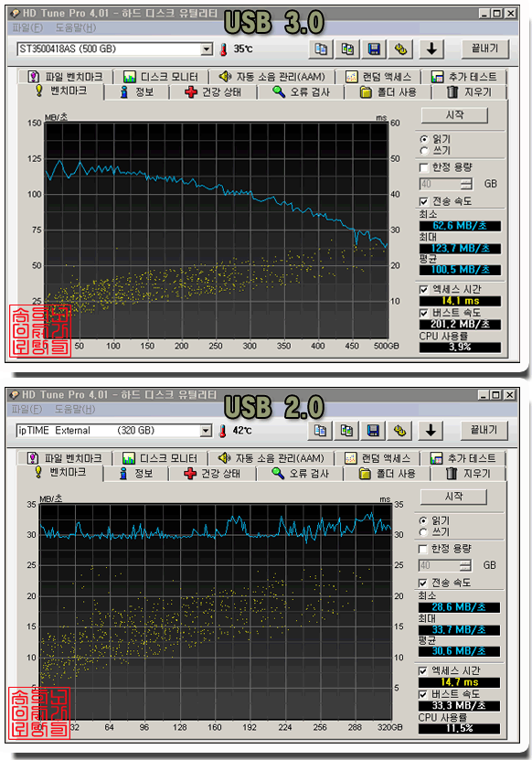The height and width of the screenshot is (760, 532).
Task: Click copy-to-clipboard icon in USB 3.0 window
Action: point(321,49)
